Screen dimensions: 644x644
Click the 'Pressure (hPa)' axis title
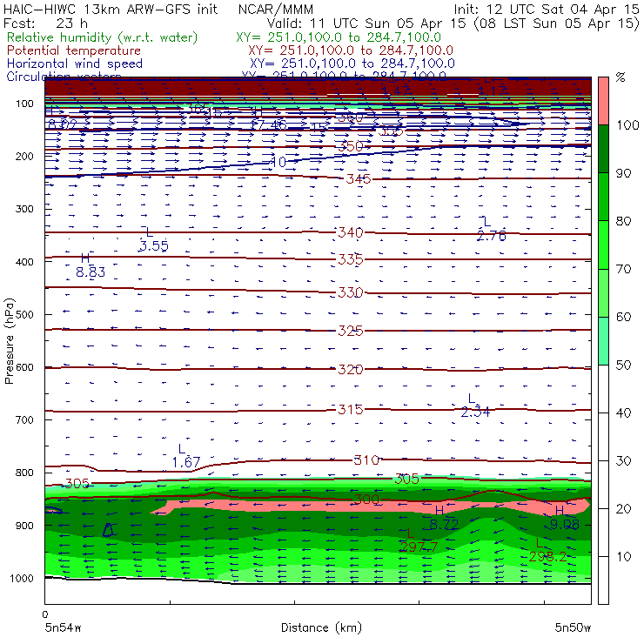coord(9,341)
